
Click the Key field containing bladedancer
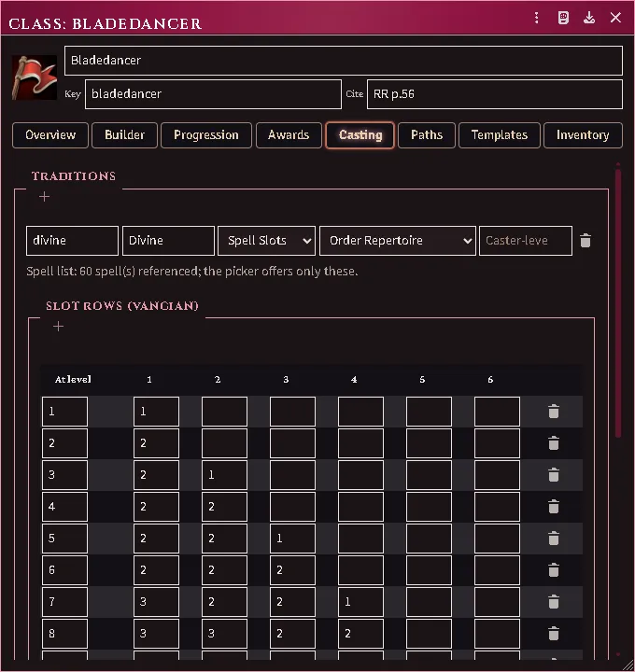[x=213, y=94]
